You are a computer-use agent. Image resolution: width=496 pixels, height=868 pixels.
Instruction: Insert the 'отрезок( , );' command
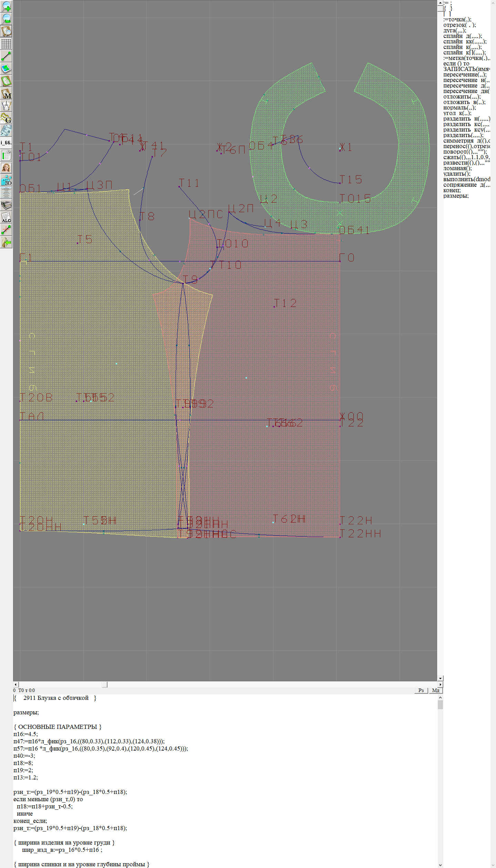[x=459, y=25]
